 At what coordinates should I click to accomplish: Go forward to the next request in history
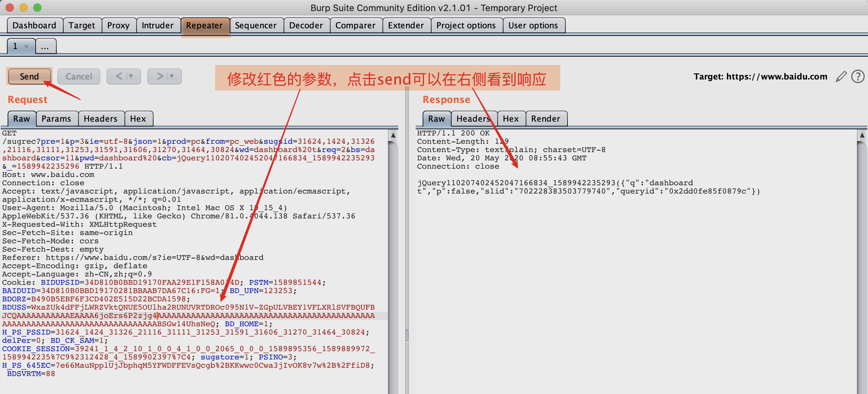point(160,76)
